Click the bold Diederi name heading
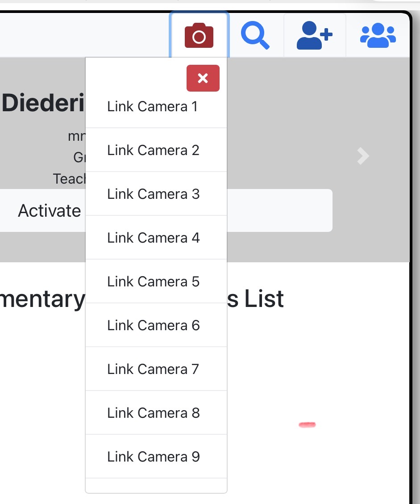Screen dimensions: 420x504 (x=43, y=104)
